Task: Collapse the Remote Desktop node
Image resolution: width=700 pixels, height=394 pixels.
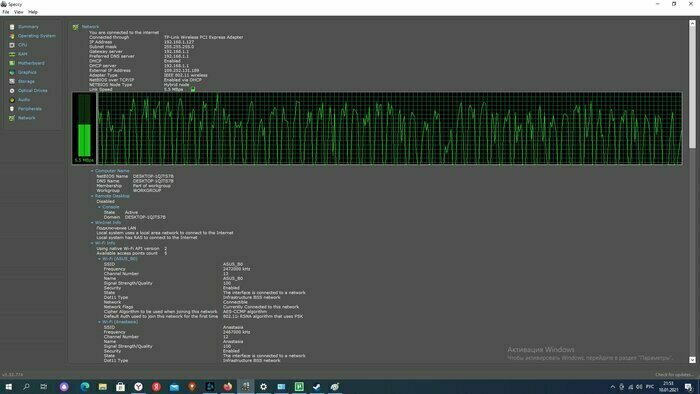Action: point(92,196)
